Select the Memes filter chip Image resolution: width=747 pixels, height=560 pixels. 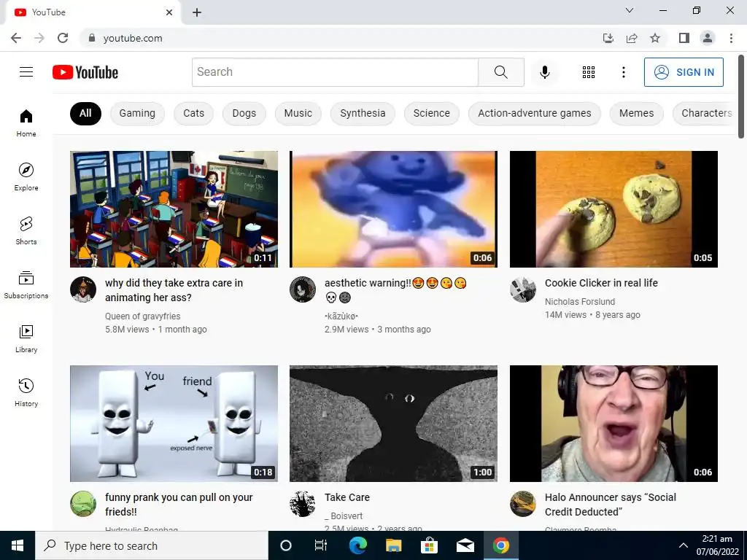pos(636,113)
